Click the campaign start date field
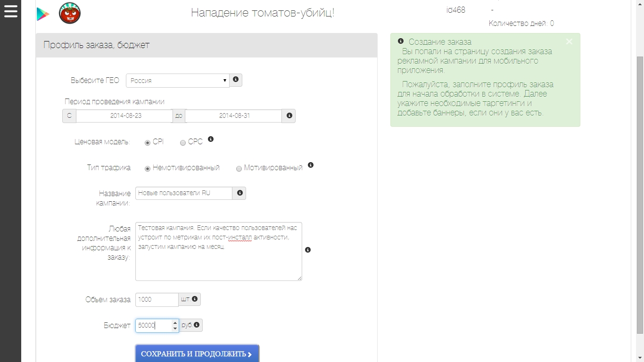This screenshot has width=644, height=362. pos(125,116)
